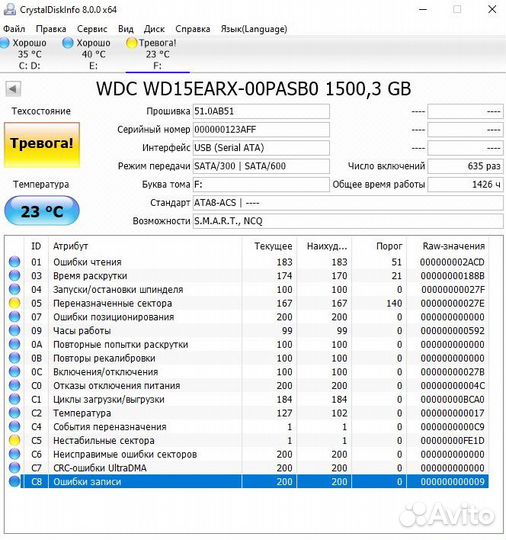The image size is (506, 540).
Task: Open the Справка menu
Action: 193,29
